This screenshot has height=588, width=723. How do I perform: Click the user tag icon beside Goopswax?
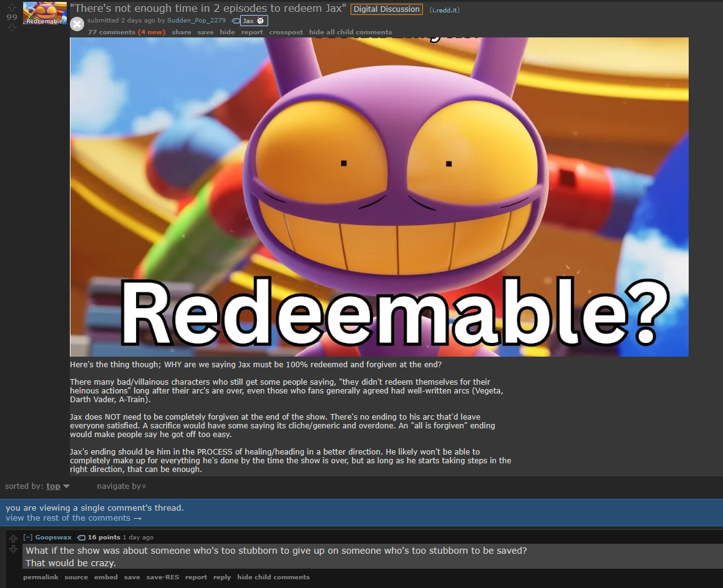(x=81, y=537)
